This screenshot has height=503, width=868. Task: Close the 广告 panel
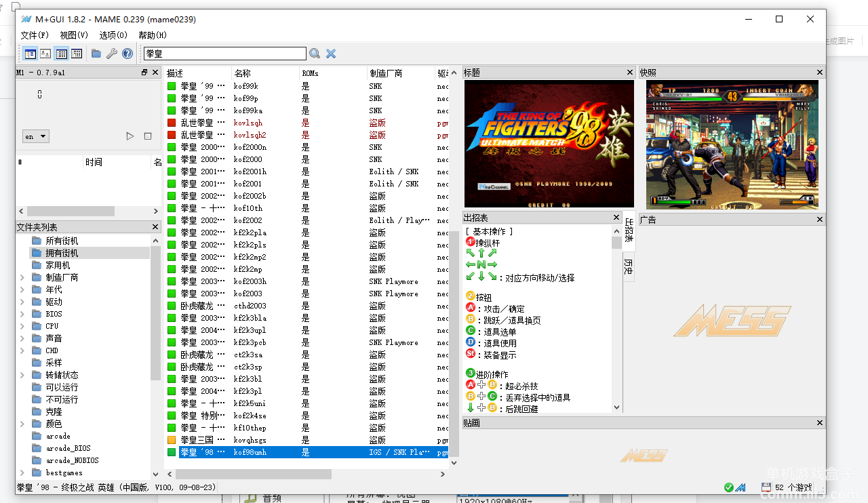click(x=820, y=220)
